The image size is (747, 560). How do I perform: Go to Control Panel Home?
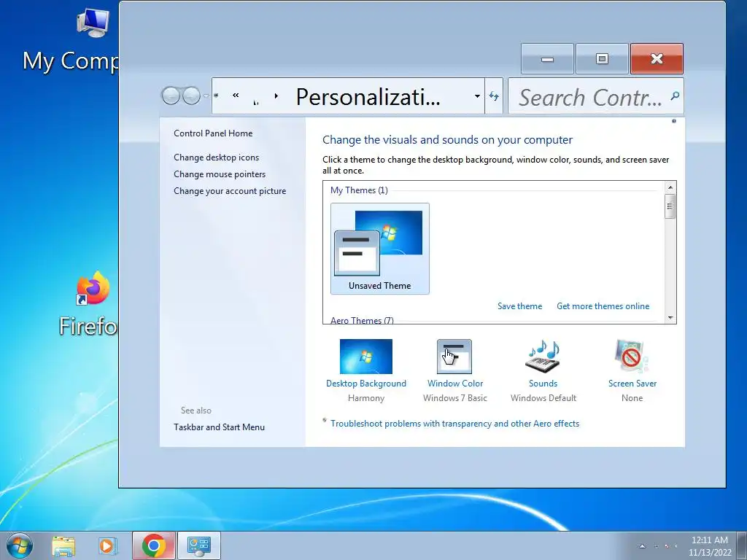point(213,133)
